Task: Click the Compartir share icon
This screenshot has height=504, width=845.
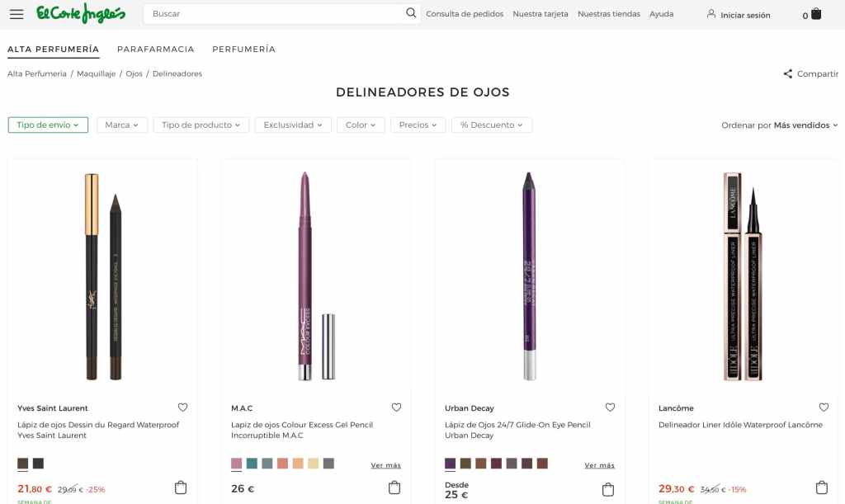Action: [x=788, y=73]
